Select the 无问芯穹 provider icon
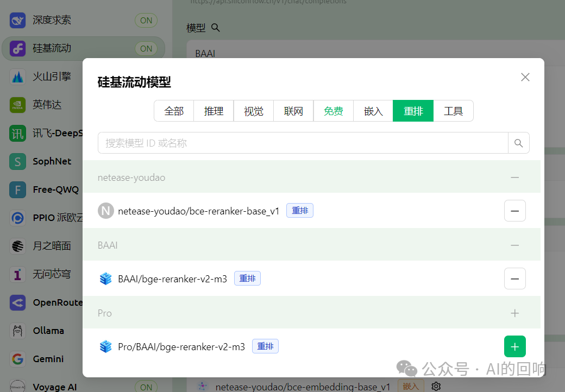The width and height of the screenshot is (565, 392). pyautogui.click(x=17, y=274)
